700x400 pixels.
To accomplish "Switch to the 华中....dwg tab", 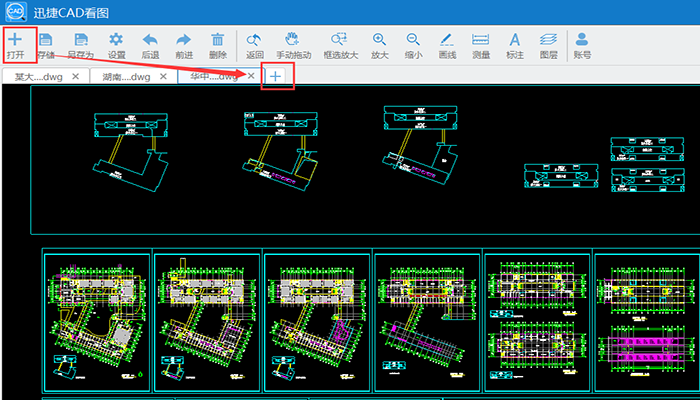I will click(x=213, y=77).
